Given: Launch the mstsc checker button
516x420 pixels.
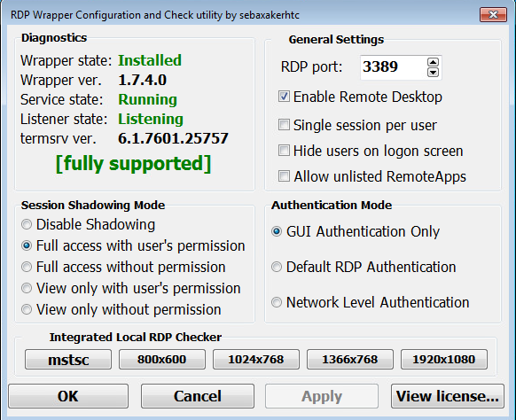Looking at the screenshot, I should pyautogui.click(x=68, y=360).
